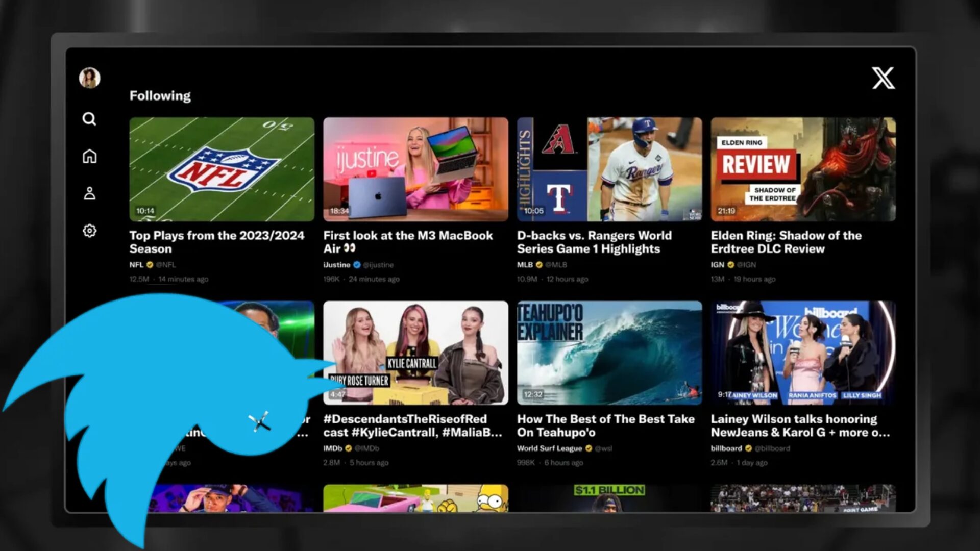This screenshot has height=551, width=980.
Task: Open the settings gear icon
Action: 89,231
